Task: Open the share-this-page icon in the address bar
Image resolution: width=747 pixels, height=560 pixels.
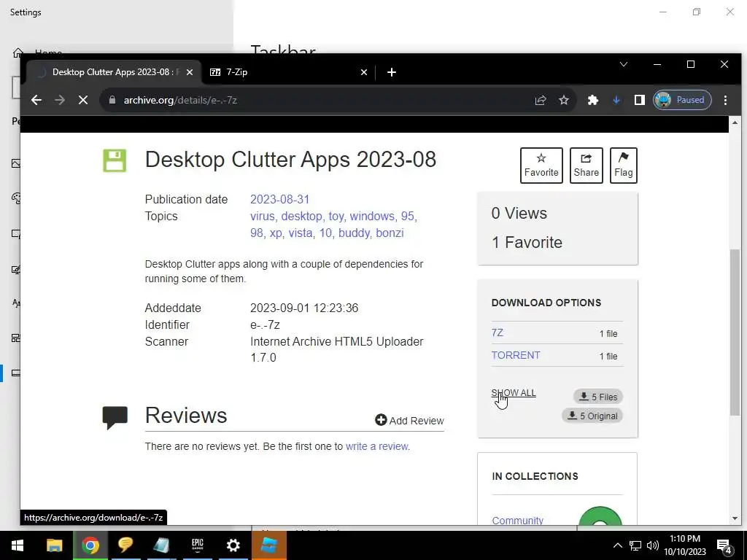Action: (x=541, y=100)
